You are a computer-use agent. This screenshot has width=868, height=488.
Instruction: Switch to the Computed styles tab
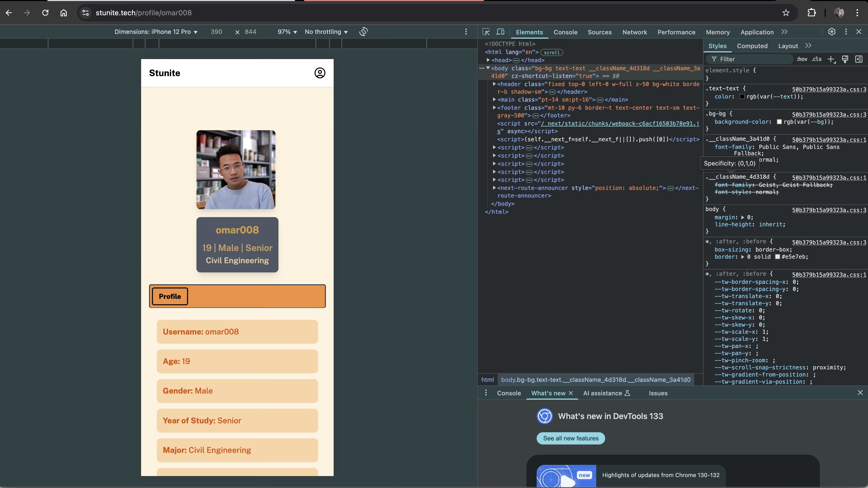pyautogui.click(x=752, y=46)
